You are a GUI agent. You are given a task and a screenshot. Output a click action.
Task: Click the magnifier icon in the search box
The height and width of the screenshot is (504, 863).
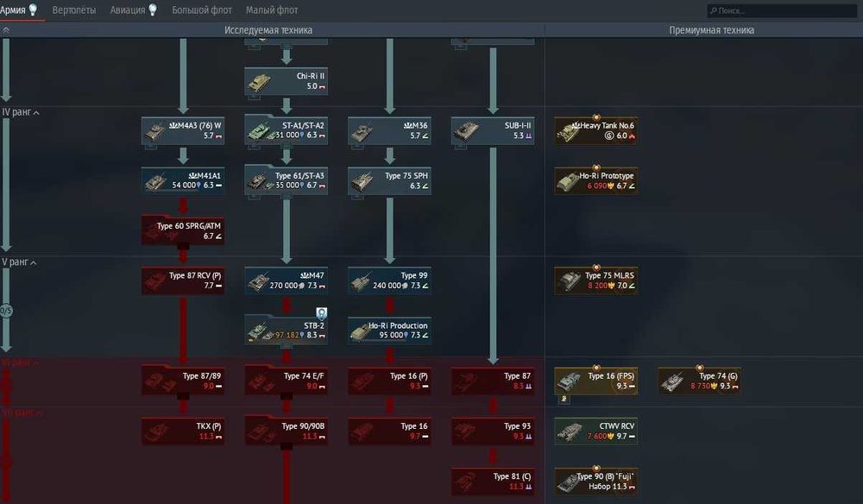[x=714, y=10]
